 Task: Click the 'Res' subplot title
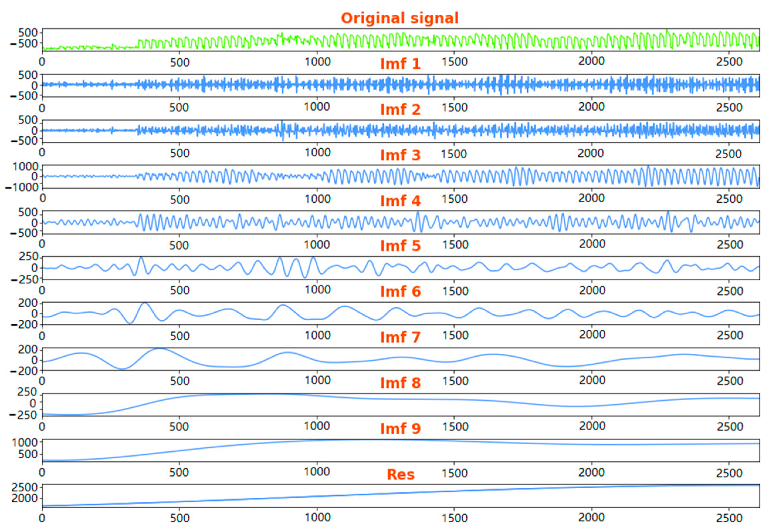[400, 474]
